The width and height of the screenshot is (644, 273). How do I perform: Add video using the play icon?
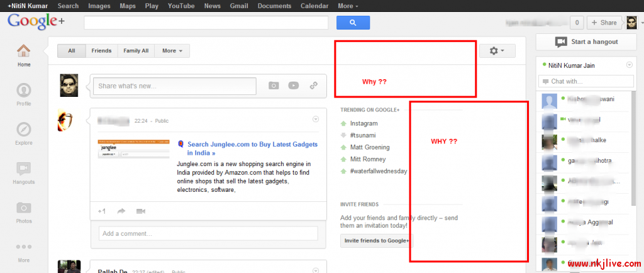point(293,86)
